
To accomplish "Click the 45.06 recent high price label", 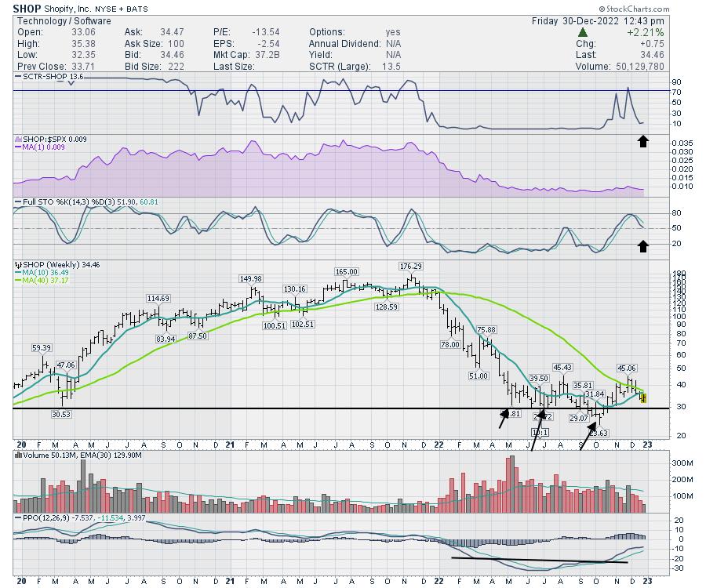I will [x=627, y=368].
